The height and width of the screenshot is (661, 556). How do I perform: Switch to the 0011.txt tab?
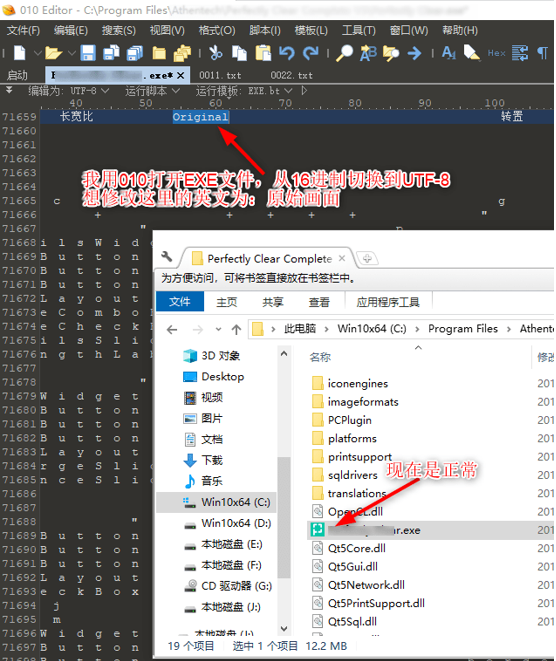tap(220, 75)
